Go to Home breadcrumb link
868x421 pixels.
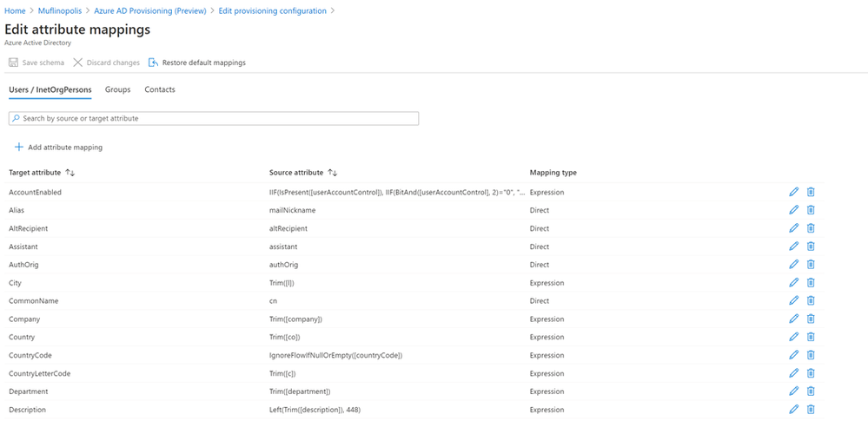[15, 11]
